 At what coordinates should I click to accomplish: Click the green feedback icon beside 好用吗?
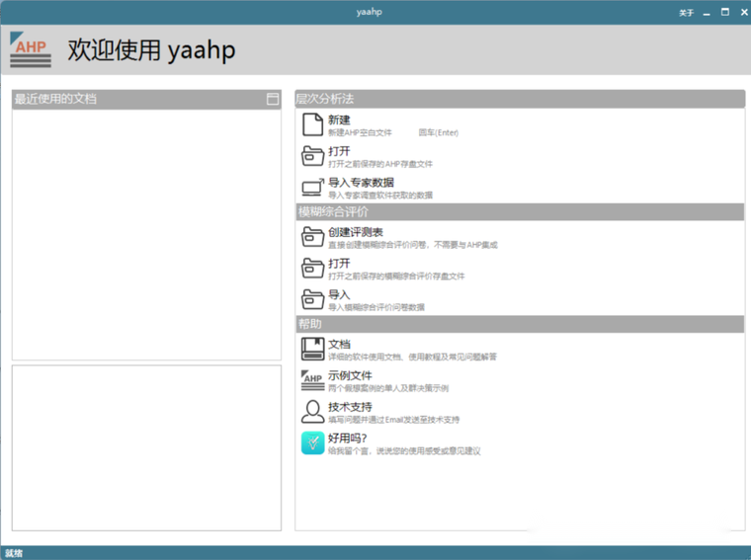pos(312,442)
